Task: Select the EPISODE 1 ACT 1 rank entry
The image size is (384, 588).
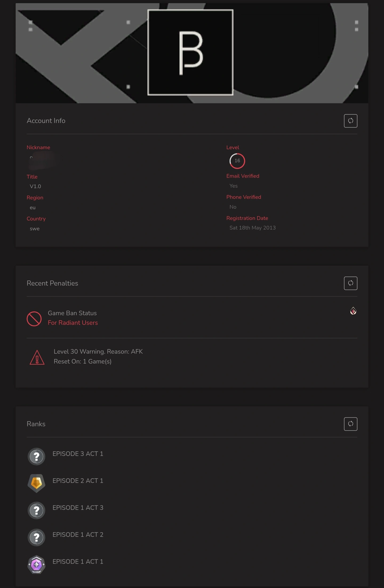Action: (x=78, y=562)
